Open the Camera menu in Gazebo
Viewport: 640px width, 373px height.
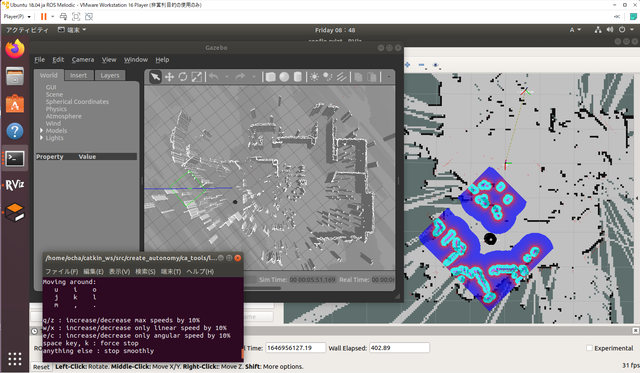click(83, 60)
